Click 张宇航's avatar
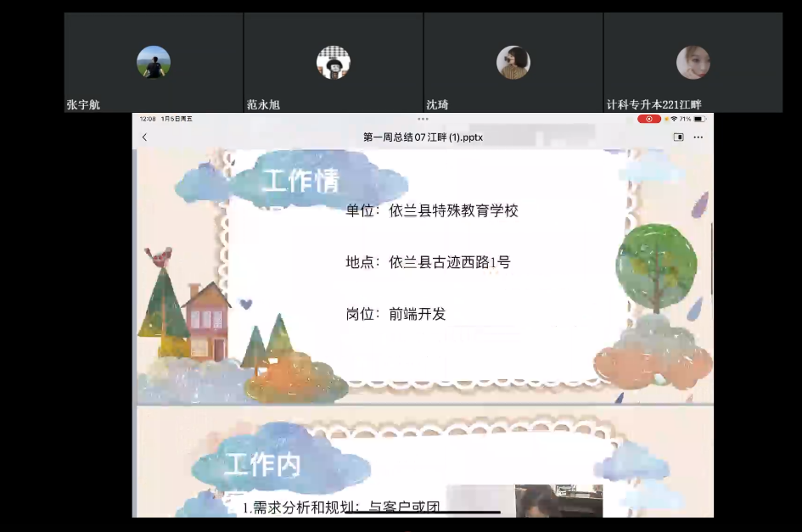This screenshot has width=802, height=532. [154, 62]
